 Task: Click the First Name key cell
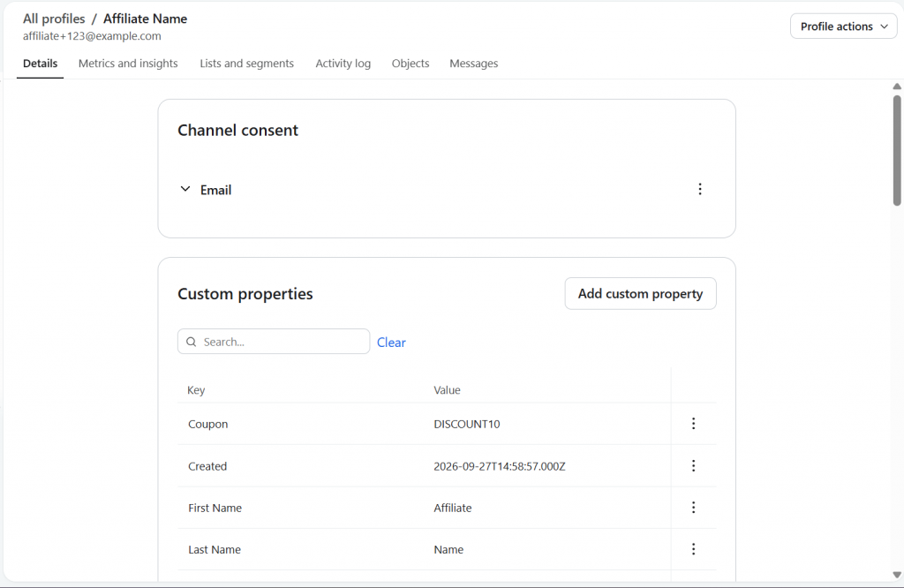pos(215,508)
